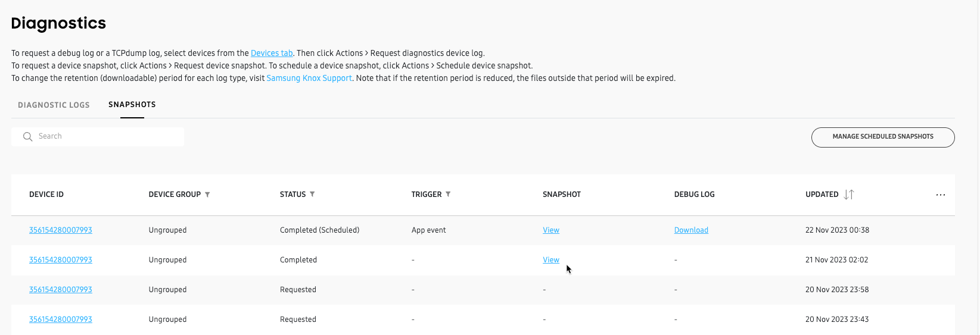Open the Status column filter
Screen dimensions: 980x335
pos(312,195)
